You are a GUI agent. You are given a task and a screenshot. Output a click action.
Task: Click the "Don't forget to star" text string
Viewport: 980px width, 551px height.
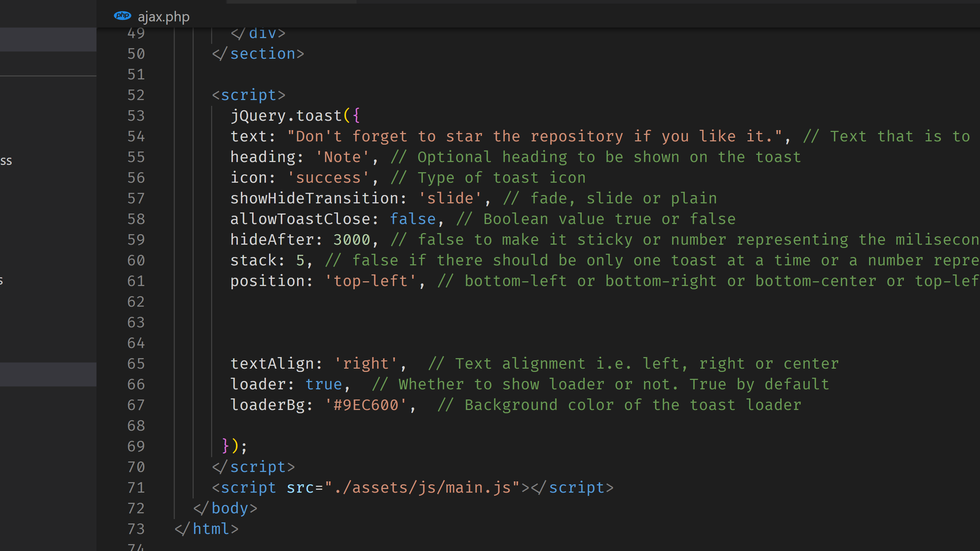[535, 137]
